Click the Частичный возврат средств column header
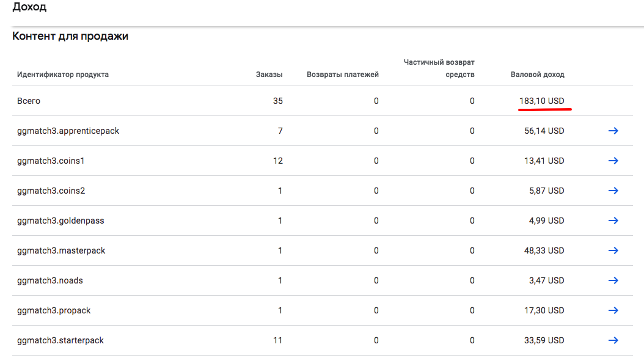This screenshot has width=644, height=358. point(439,68)
